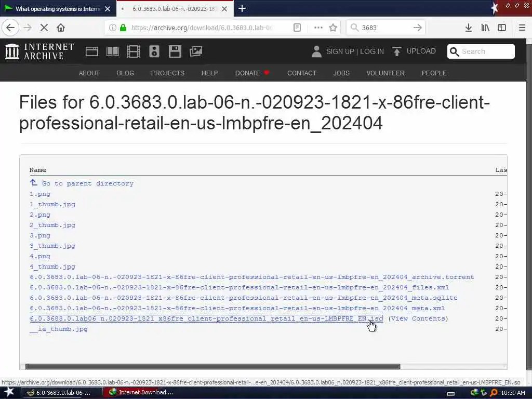Click the green padlock security icon
The image size is (532, 399).
tap(123, 28)
